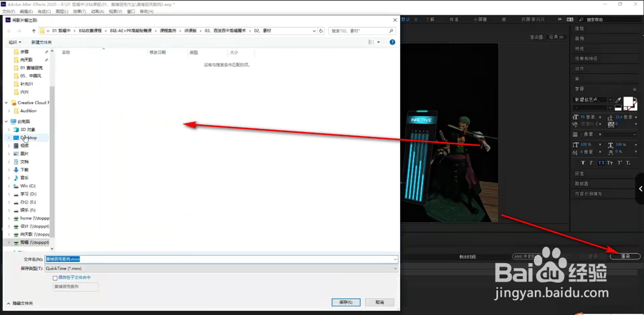Open the file name history dropdown
The height and width of the screenshot is (315, 644).
395,259
